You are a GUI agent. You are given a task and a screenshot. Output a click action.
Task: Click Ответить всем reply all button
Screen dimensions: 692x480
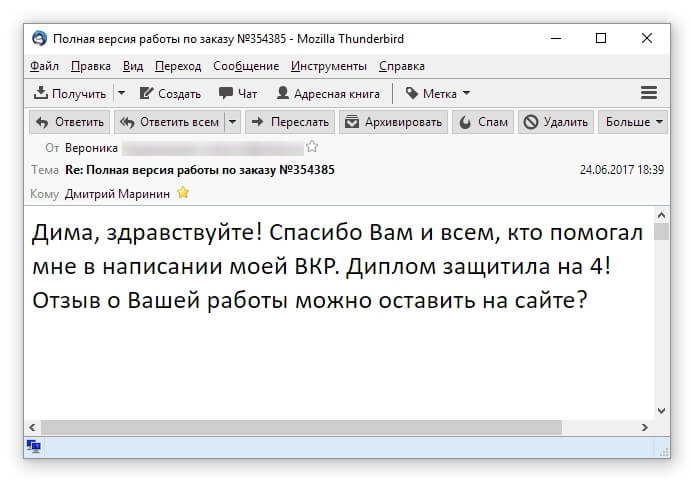pos(170,122)
